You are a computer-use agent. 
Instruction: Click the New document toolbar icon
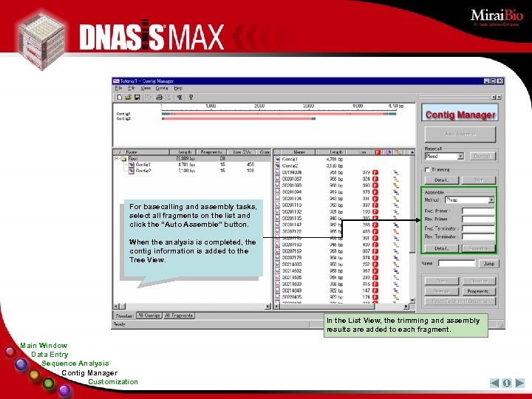pos(120,98)
